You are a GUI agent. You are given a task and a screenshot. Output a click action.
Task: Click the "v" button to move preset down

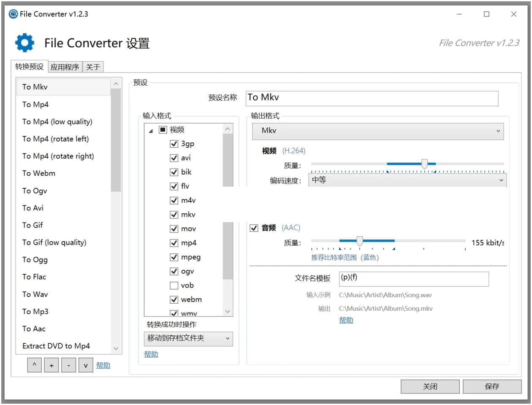(x=86, y=365)
